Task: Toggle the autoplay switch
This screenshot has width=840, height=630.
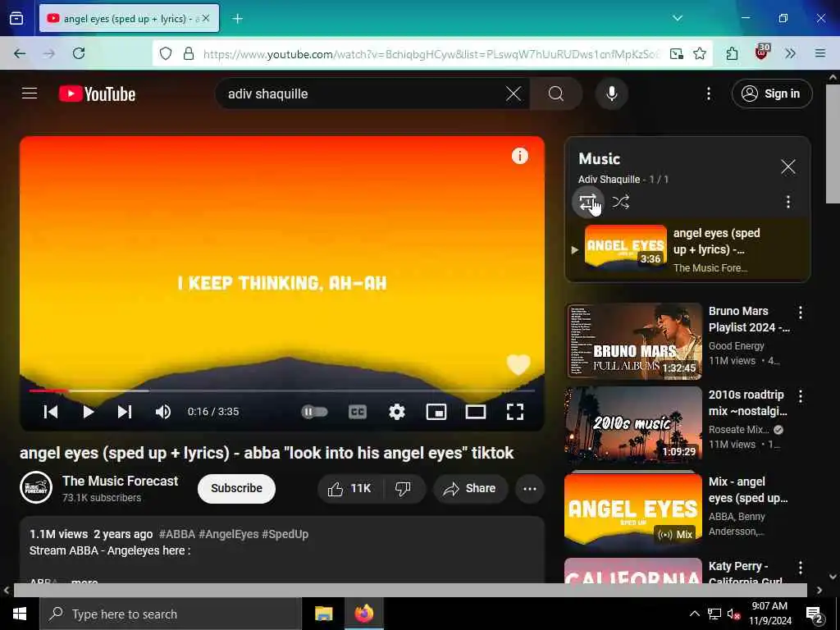Action: (314, 412)
